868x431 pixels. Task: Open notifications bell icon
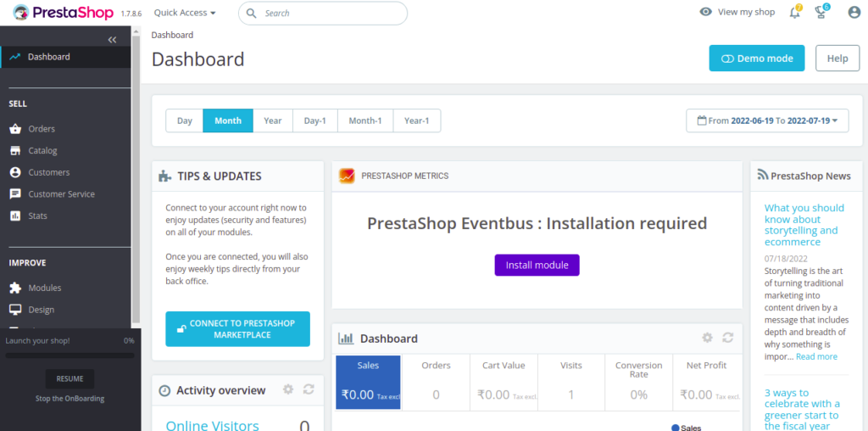795,12
